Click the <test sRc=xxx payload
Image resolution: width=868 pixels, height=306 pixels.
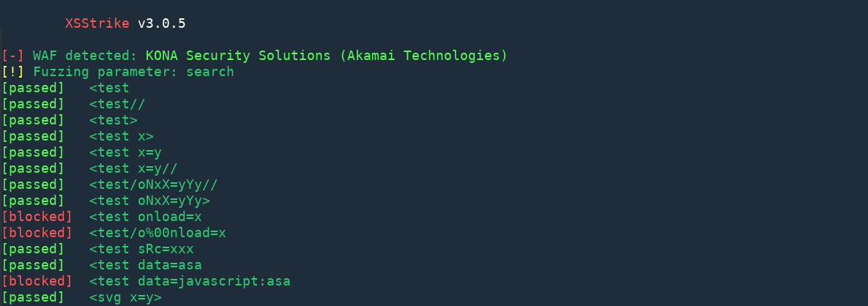coord(141,249)
